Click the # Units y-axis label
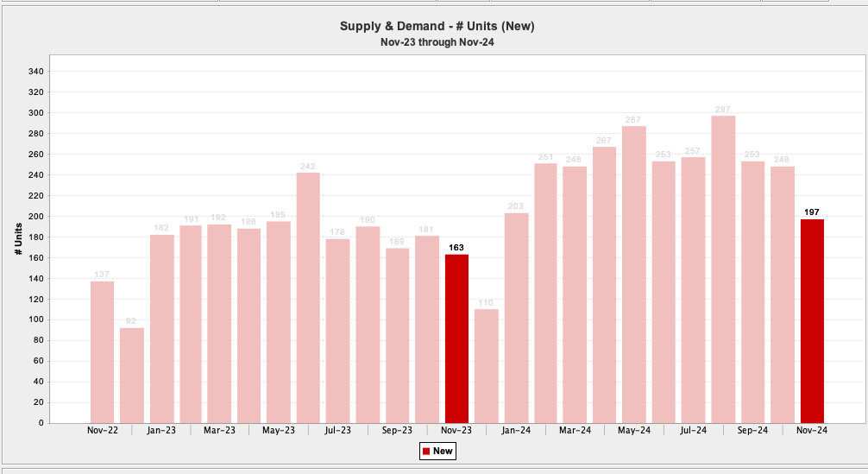 pyautogui.click(x=18, y=238)
